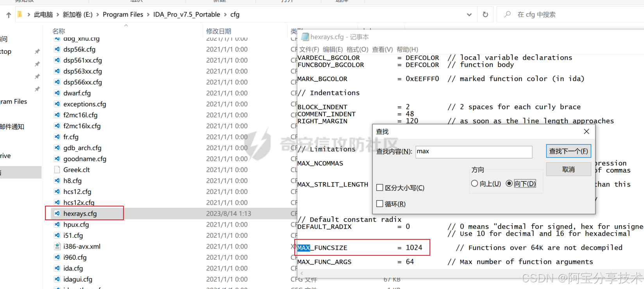Expand the chevron after IDA_Pro_v7.5_Portable in path
The height and width of the screenshot is (289, 644).
tap(225, 15)
